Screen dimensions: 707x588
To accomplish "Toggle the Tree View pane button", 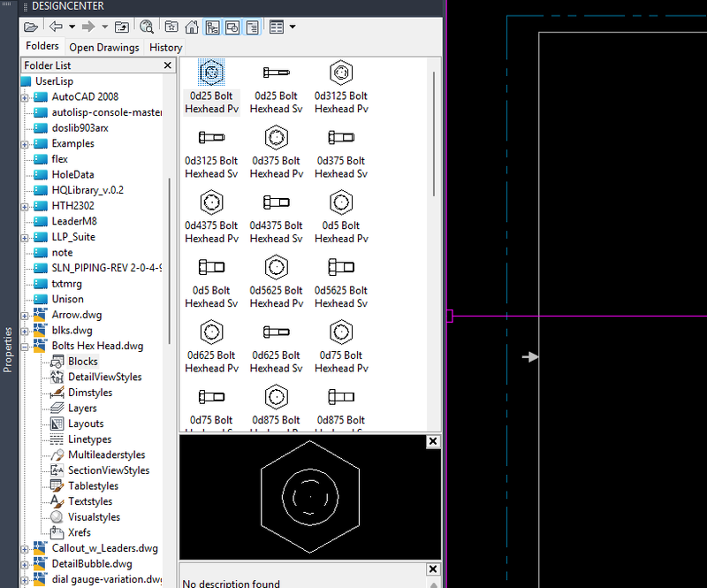I will click(213, 27).
